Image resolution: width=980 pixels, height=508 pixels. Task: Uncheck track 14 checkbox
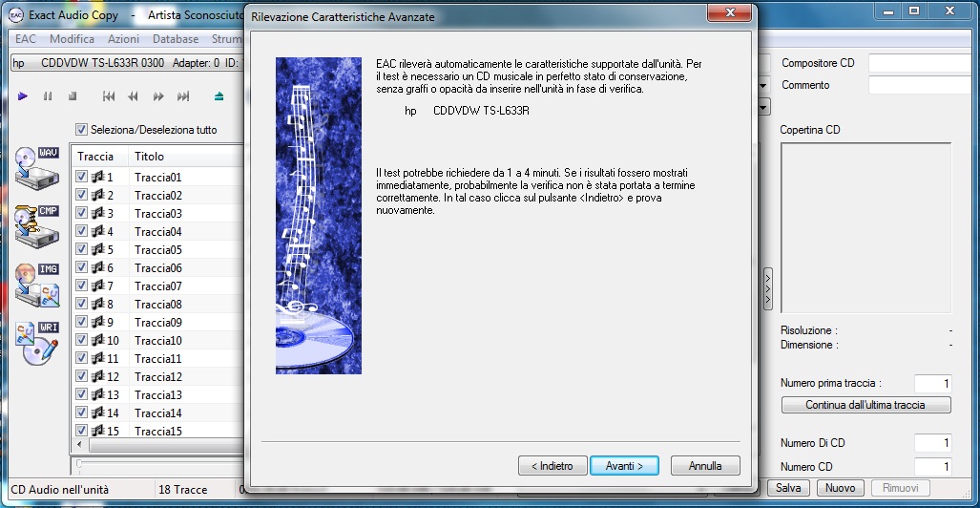tap(81, 413)
